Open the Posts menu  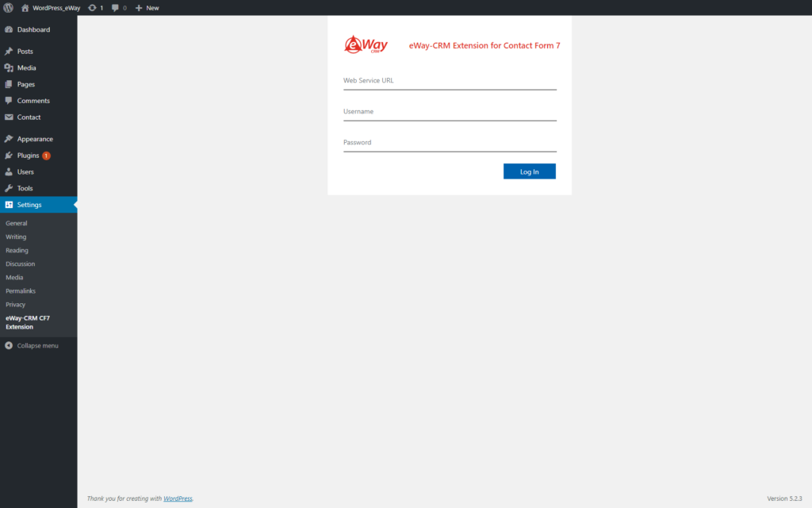tap(25, 52)
